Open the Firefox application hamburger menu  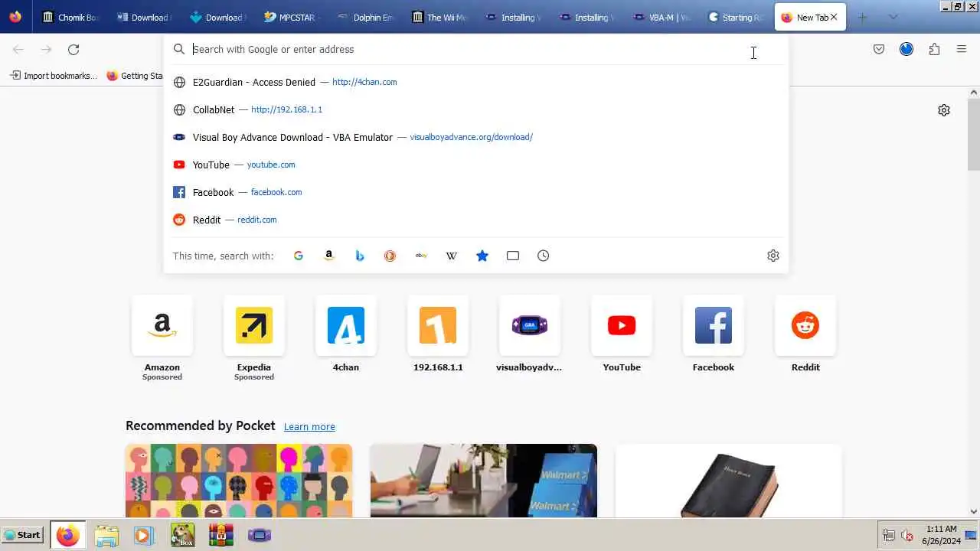(962, 50)
